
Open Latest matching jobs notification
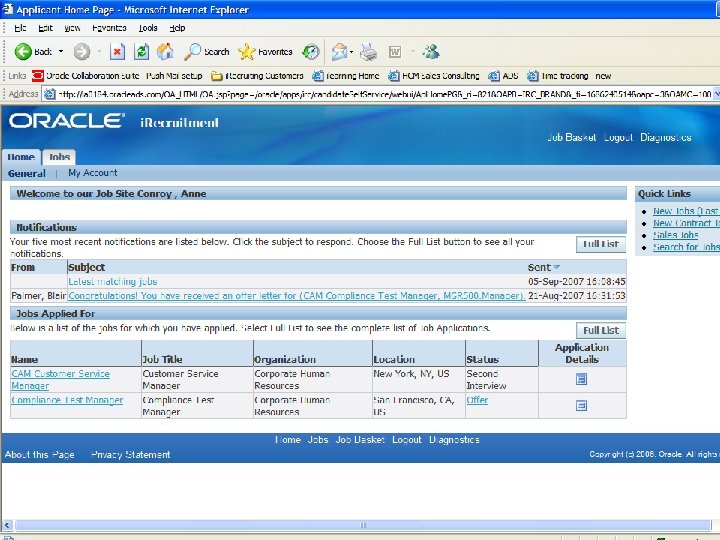tap(112, 281)
